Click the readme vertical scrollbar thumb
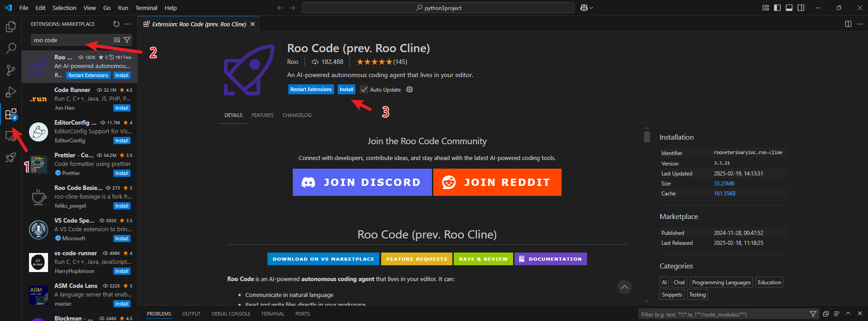This screenshot has height=321, width=868. (x=647, y=136)
